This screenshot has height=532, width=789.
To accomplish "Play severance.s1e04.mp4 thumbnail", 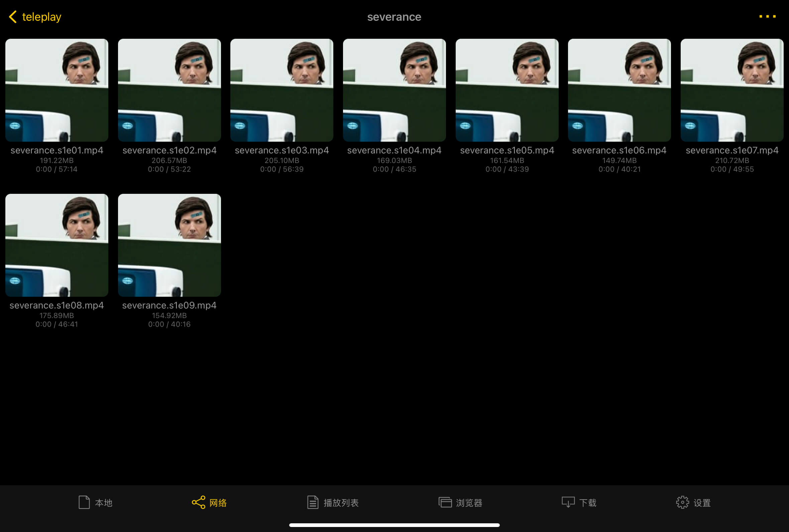I will 394,90.
